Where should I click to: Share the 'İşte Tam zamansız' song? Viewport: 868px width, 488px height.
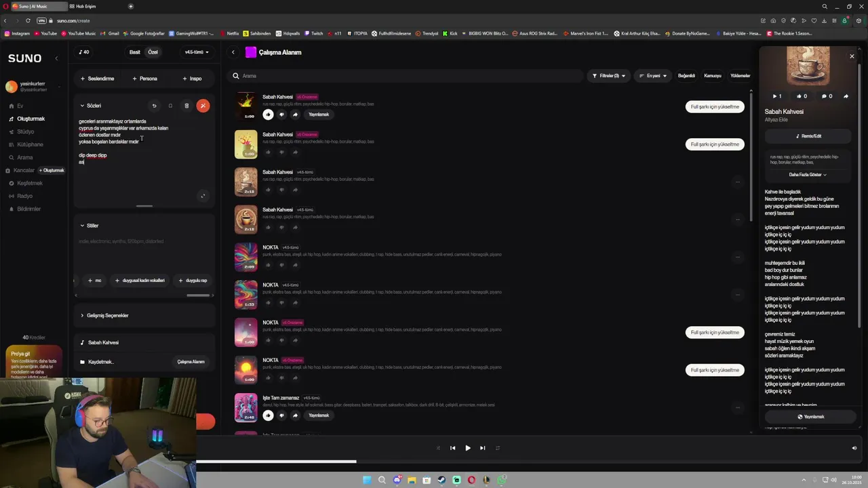pyautogui.click(x=295, y=415)
